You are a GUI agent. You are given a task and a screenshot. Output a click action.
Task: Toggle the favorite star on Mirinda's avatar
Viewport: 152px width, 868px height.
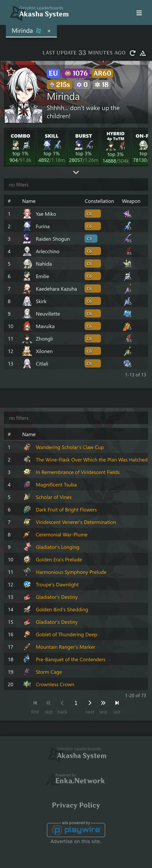pos(11,71)
